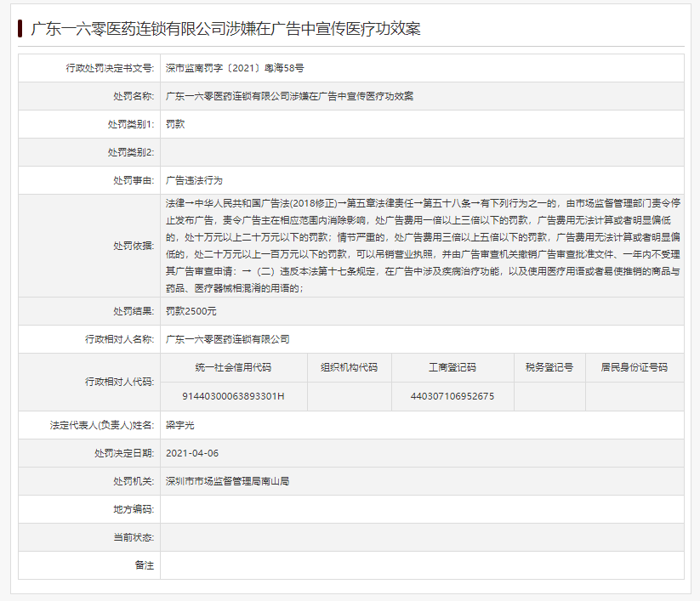Click the 处罚决定日期 label
Viewport: 700px width, 601px height.
[x=124, y=453]
